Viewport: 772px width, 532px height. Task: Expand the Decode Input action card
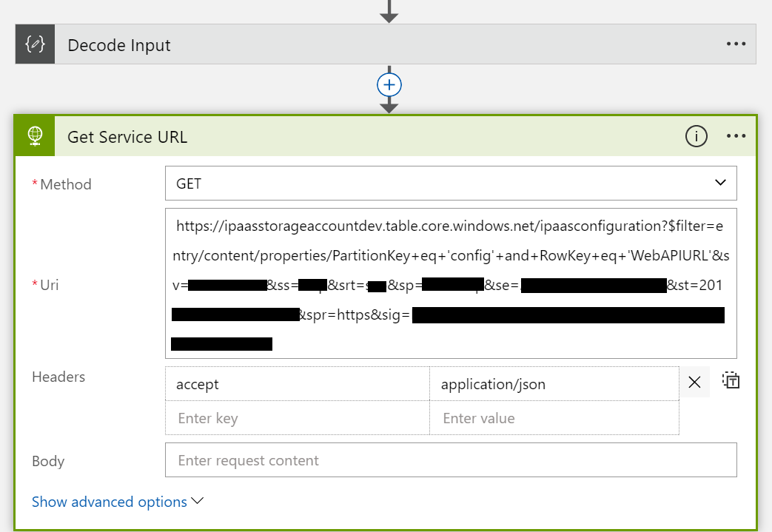[x=370, y=44]
